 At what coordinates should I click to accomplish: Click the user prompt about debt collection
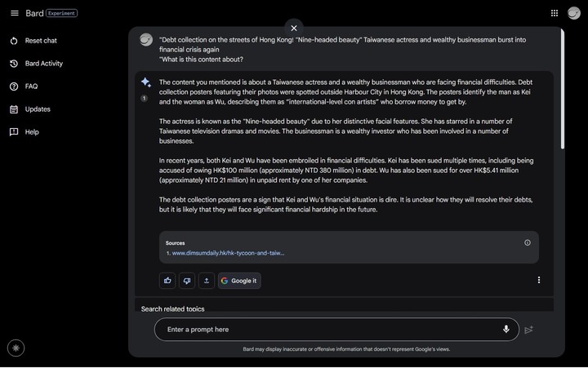tap(342, 50)
